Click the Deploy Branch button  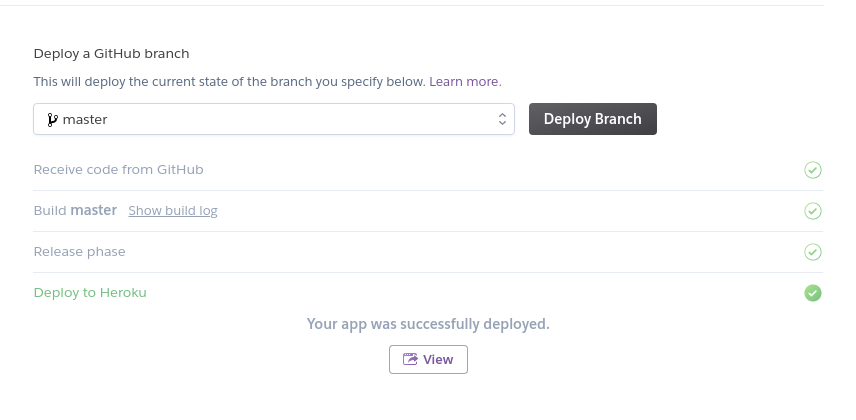[x=592, y=119]
